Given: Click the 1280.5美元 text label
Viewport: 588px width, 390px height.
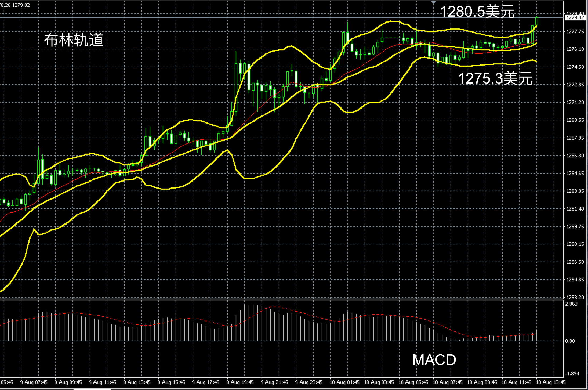Looking at the screenshot, I should click(477, 12).
